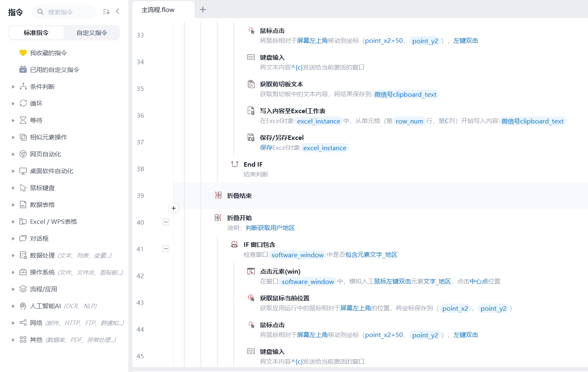
Task: Click the 相似元素操作 icon
Action: pos(23,137)
